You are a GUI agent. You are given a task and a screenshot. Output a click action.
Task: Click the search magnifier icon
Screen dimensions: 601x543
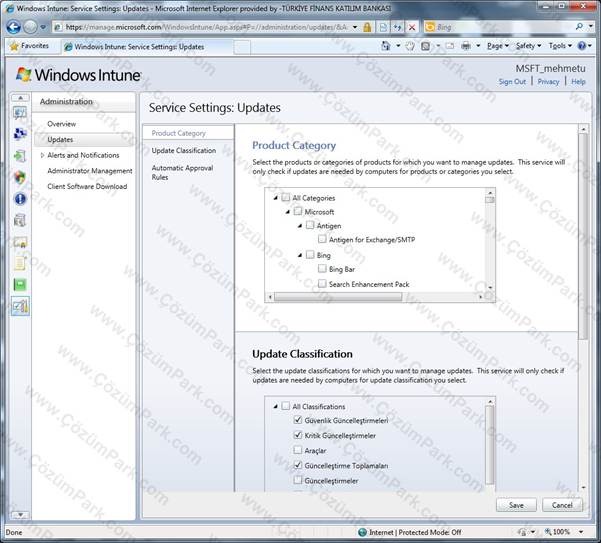(x=579, y=26)
